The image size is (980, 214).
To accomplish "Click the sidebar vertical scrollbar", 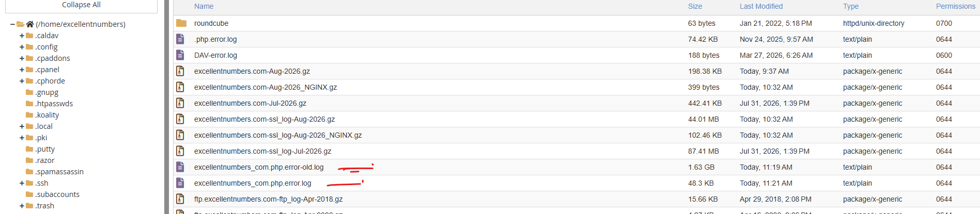I will (166, 107).
